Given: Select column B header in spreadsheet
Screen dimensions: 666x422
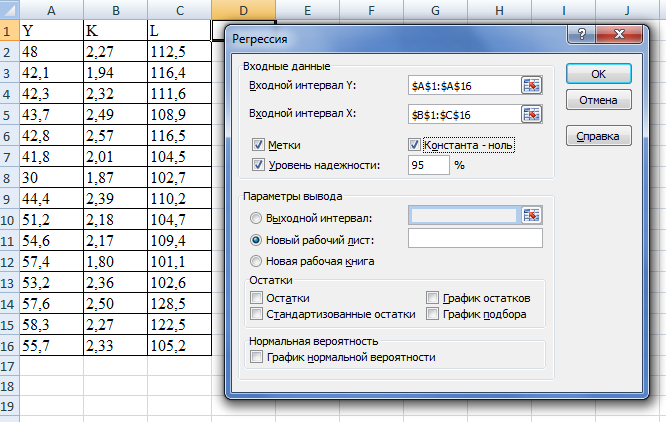Looking at the screenshot, I should (x=115, y=10).
